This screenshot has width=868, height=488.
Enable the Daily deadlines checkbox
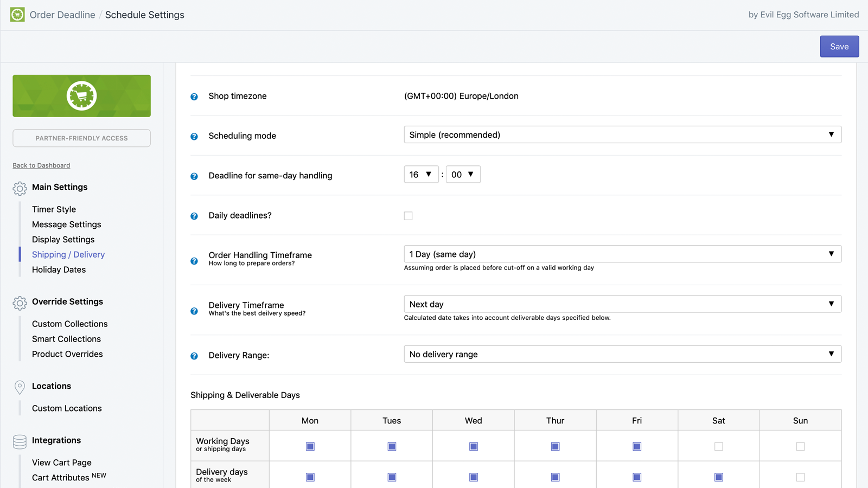pos(408,216)
